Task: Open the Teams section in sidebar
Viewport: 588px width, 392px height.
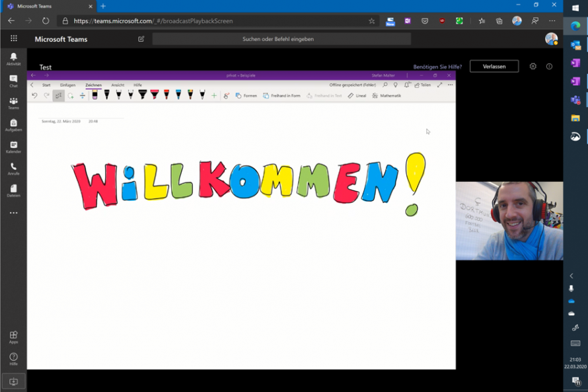Action: (x=13, y=102)
